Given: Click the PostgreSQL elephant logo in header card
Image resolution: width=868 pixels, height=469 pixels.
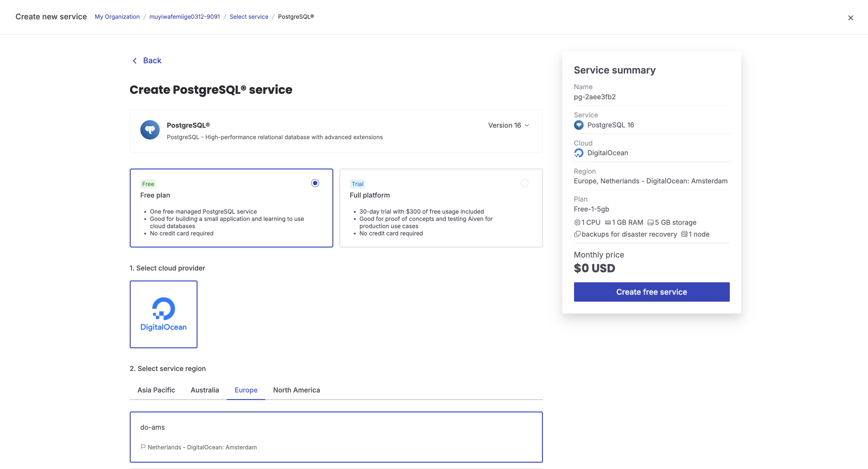Looking at the screenshot, I should click(x=150, y=130).
